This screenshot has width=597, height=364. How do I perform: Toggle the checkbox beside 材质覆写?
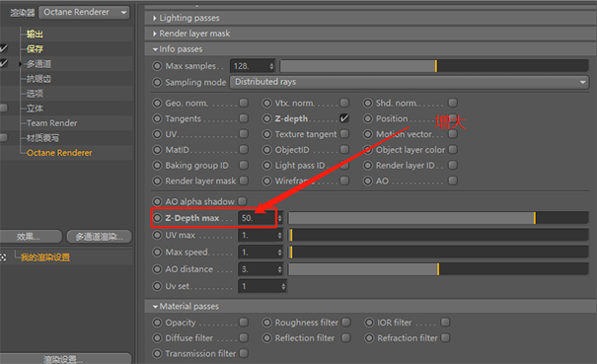(3, 137)
